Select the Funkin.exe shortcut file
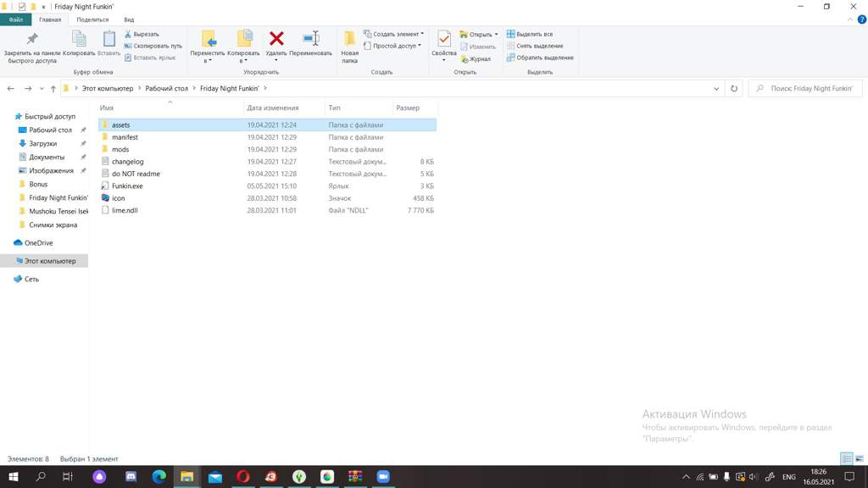 268,186
